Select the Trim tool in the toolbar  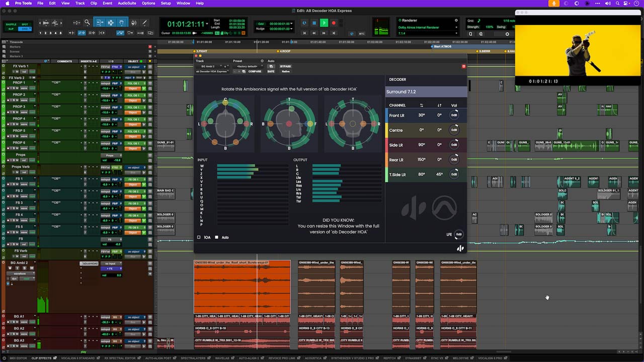tap(100, 22)
